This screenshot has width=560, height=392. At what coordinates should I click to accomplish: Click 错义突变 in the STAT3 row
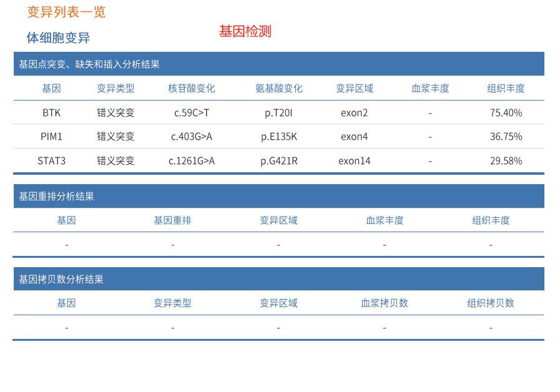[115, 161]
